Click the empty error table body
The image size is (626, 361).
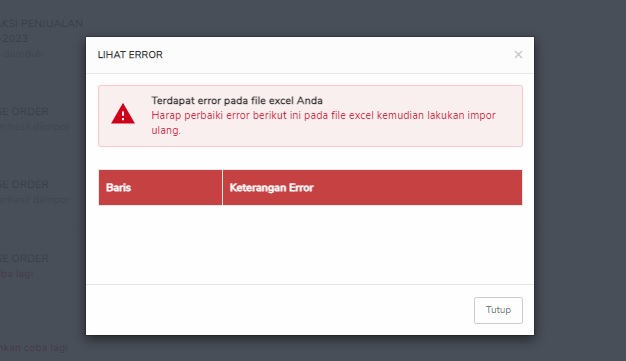pyautogui.click(x=310, y=244)
